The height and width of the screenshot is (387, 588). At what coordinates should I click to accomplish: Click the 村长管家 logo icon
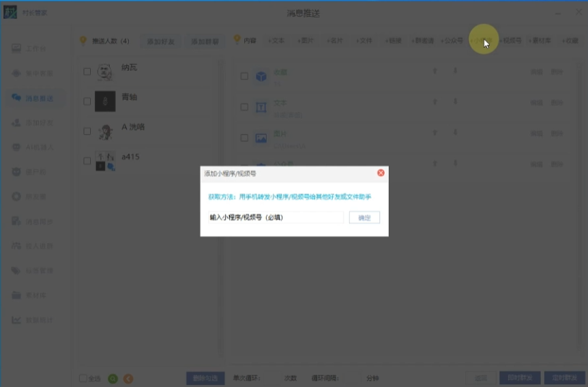tap(10, 12)
